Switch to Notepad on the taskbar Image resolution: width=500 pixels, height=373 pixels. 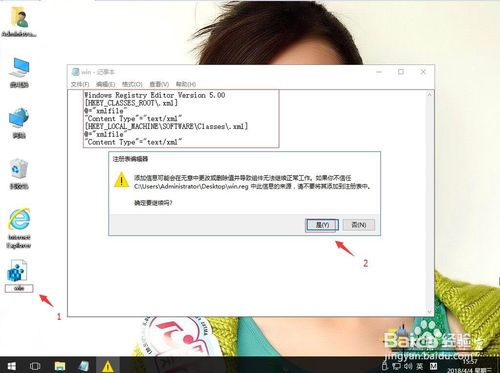83,366
